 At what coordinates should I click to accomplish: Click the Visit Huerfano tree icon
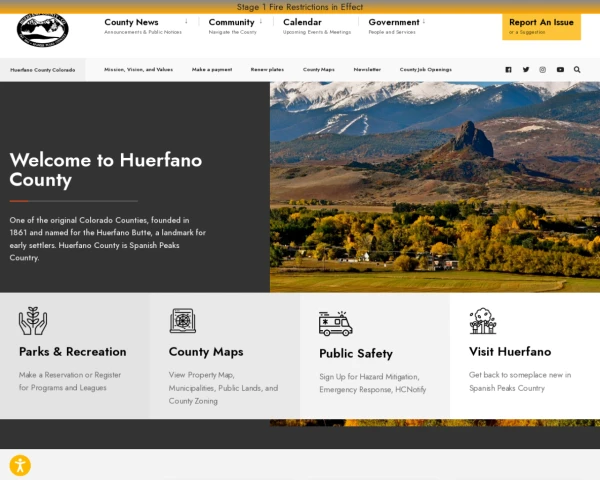[x=483, y=321]
